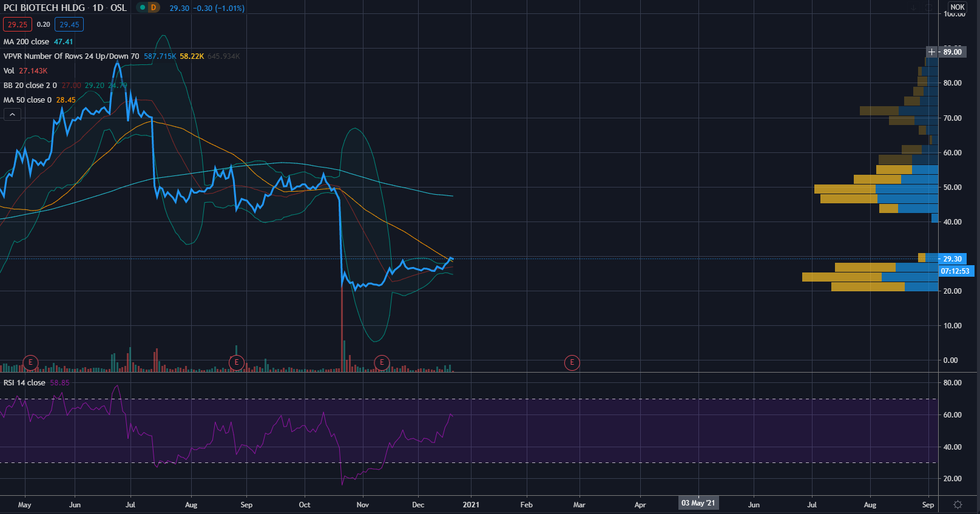Screen dimensions: 980x514
Task: Click the earnings E marker near September
Action: tap(237, 363)
